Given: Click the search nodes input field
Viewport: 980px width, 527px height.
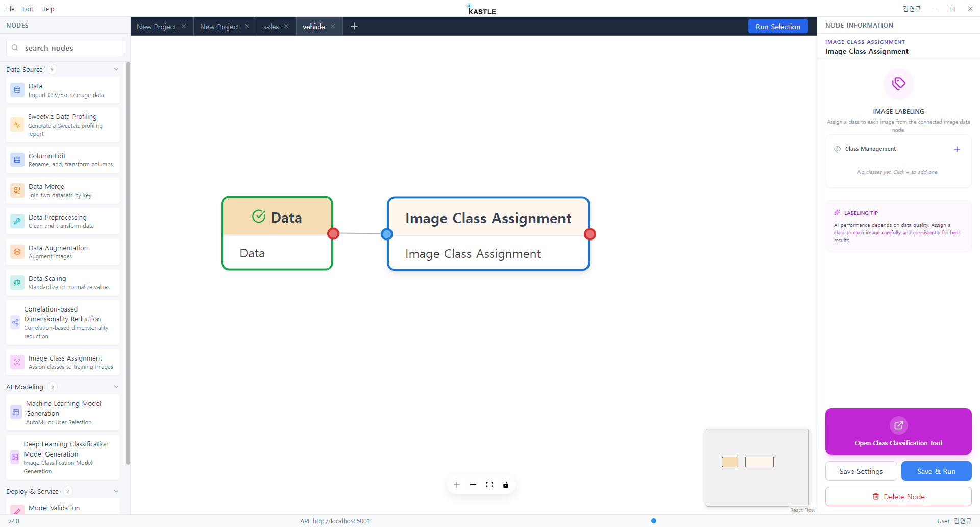Looking at the screenshot, I should [65, 48].
